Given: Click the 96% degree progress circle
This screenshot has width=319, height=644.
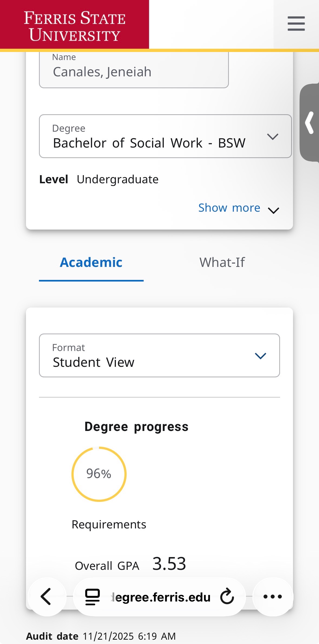Looking at the screenshot, I should click(99, 474).
